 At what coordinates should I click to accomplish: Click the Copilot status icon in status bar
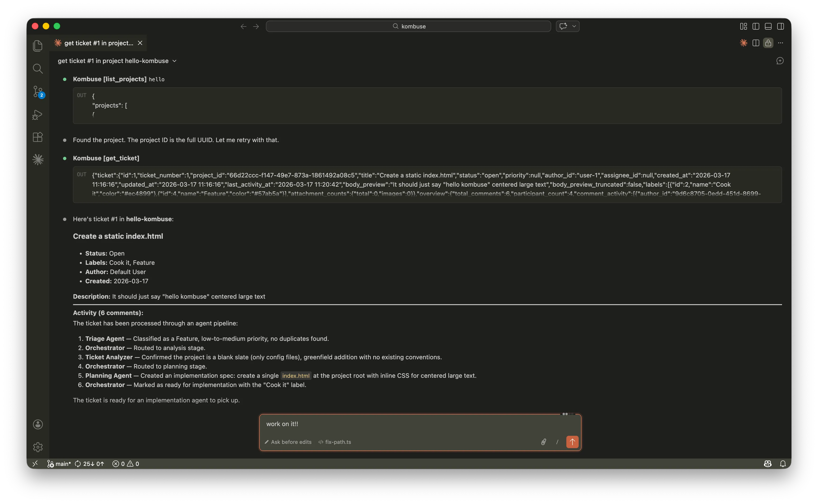(x=768, y=464)
